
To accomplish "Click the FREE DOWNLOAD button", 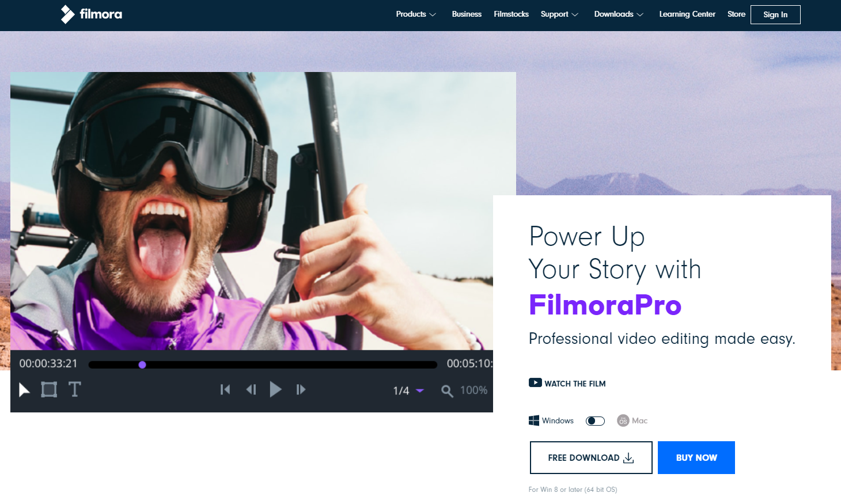I will pos(591,458).
